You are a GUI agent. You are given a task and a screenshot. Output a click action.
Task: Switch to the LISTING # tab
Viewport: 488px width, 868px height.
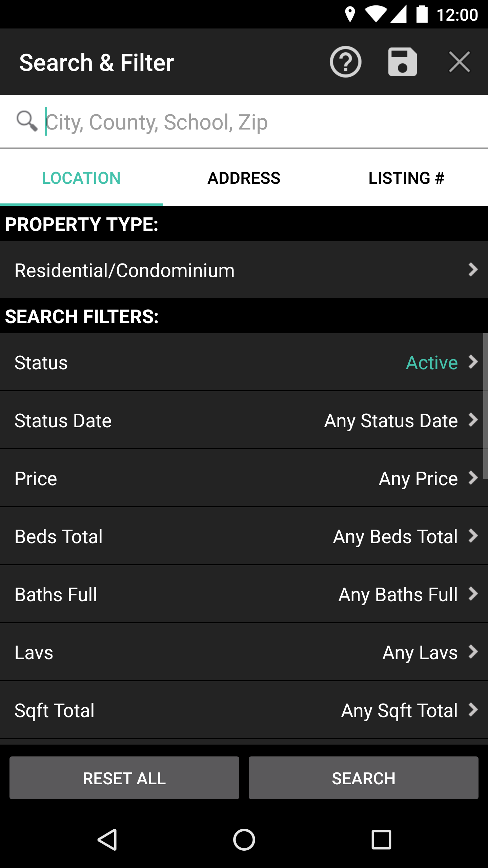point(407,178)
